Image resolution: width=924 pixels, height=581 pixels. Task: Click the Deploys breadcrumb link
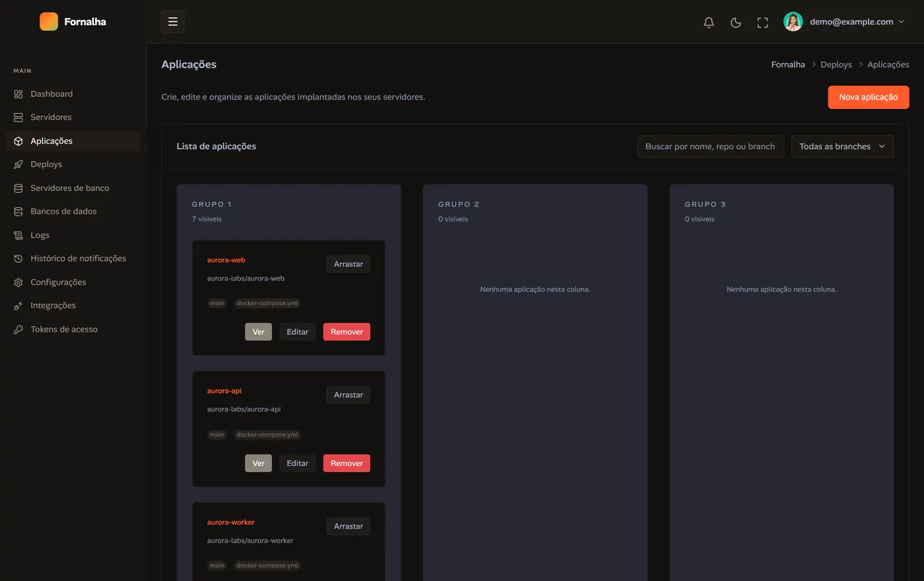(x=836, y=65)
